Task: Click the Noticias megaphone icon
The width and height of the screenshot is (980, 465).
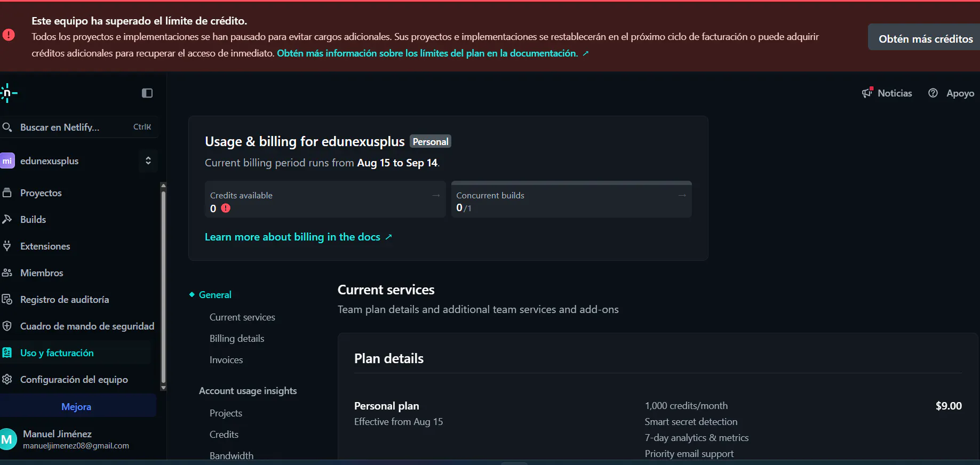Action: [x=867, y=93]
